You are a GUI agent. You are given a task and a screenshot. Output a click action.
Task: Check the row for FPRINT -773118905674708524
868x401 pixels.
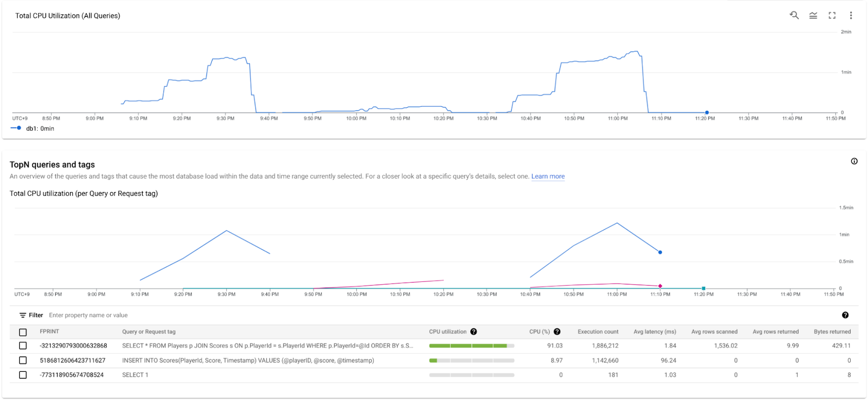coord(23,375)
